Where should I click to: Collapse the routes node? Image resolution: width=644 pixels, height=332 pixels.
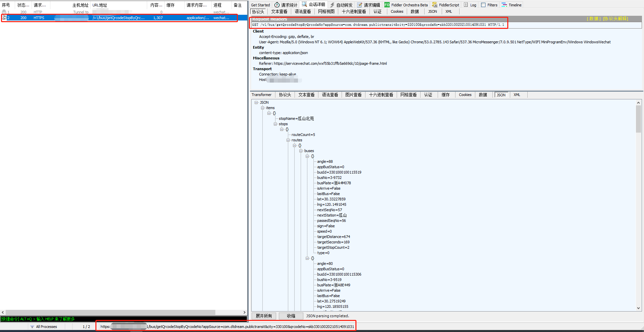[288, 140]
